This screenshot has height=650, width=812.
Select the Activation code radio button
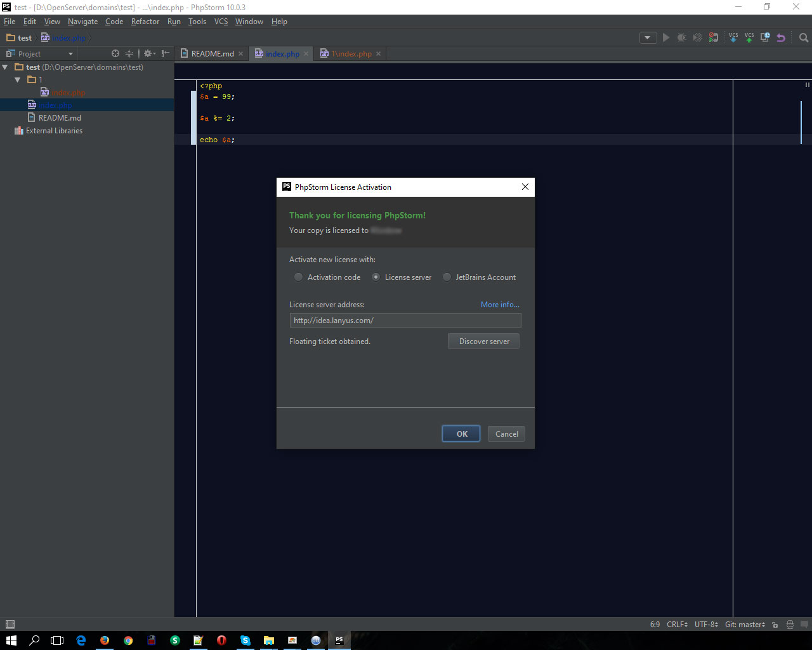(x=298, y=277)
